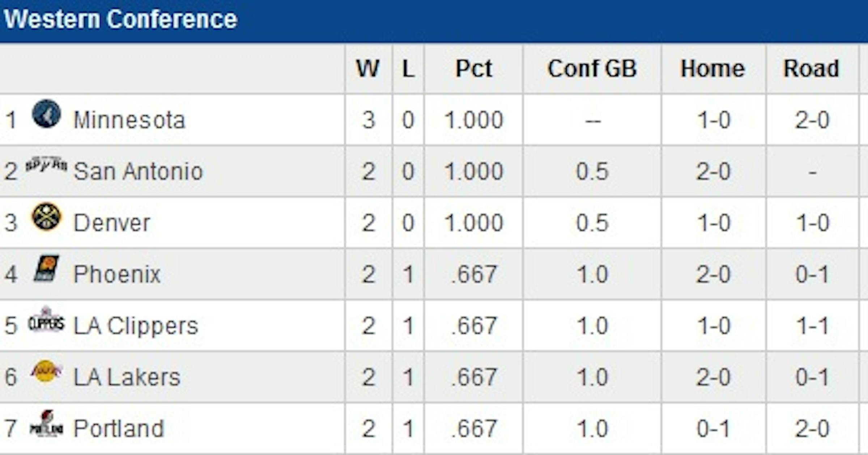Open the Minnesota team link
This screenshot has height=455, width=868.
pos(129,120)
